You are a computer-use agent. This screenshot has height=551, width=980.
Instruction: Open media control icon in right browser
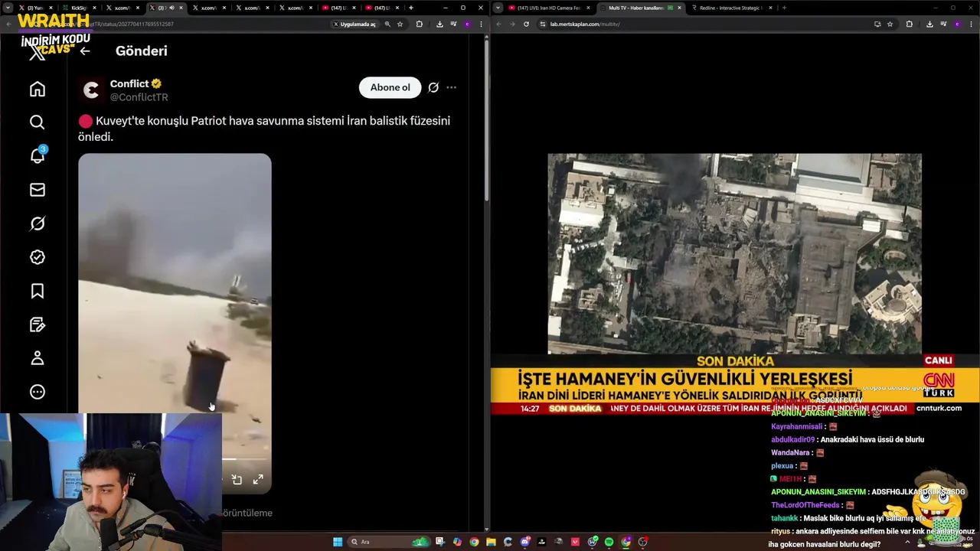click(943, 24)
